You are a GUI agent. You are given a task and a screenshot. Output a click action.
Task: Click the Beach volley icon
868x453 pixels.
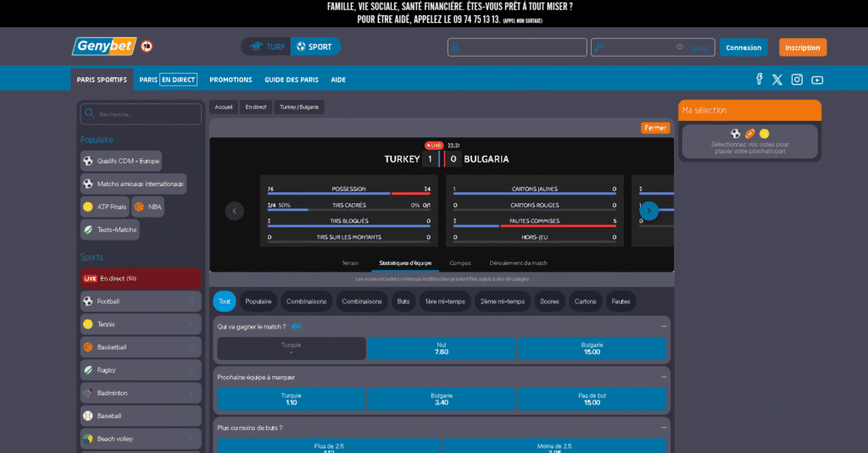coord(88,439)
